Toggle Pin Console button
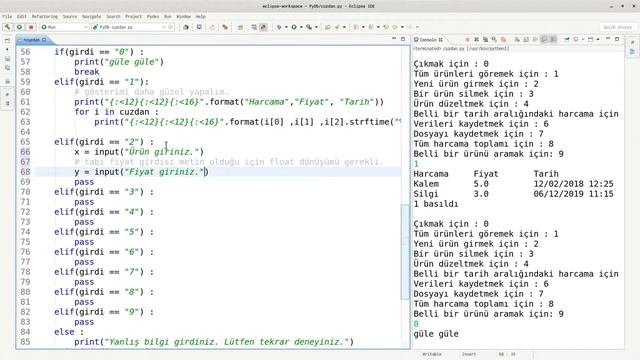This screenshot has width=640, height=360. 567,40
